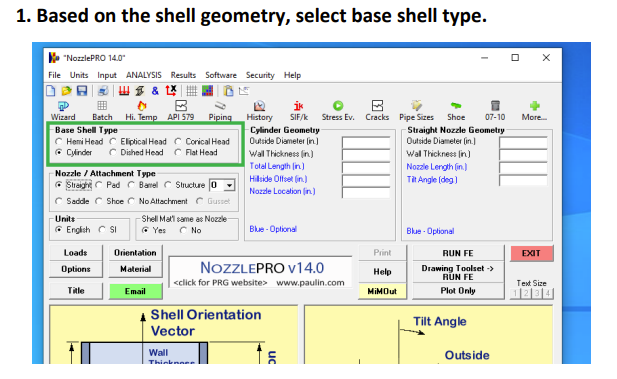Open the Results menu
This screenshot has height=379, width=617.
[x=183, y=75]
